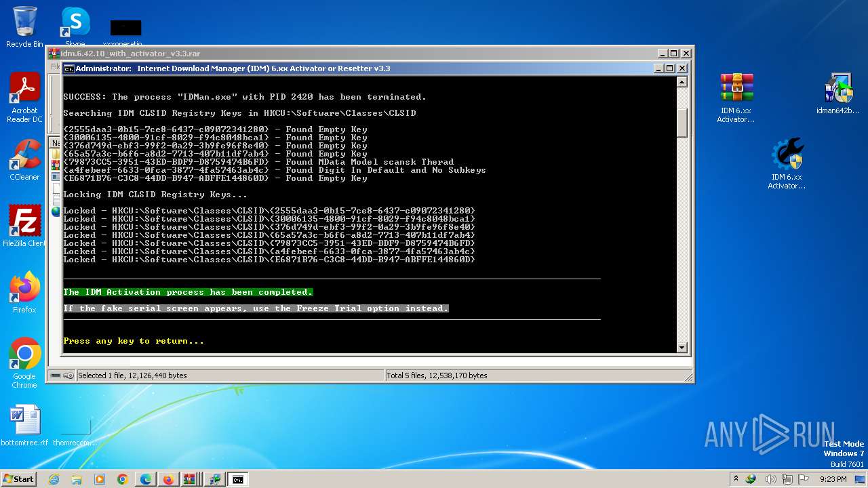Screen dimensions: 868x488
Task: Open the volume control in tray
Action: tap(770, 479)
